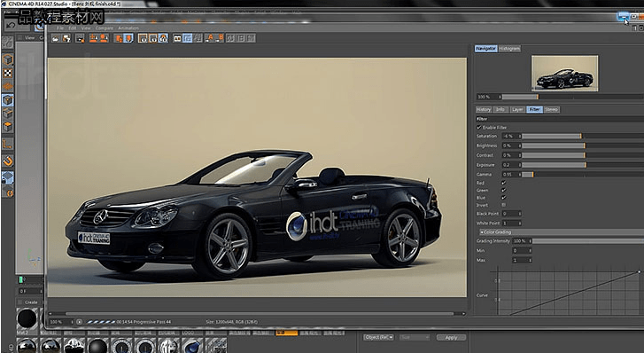Screen dimensions: 644x353
Task: Click the viewer zoom percentage field at bottom
Action: pos(60,322)
